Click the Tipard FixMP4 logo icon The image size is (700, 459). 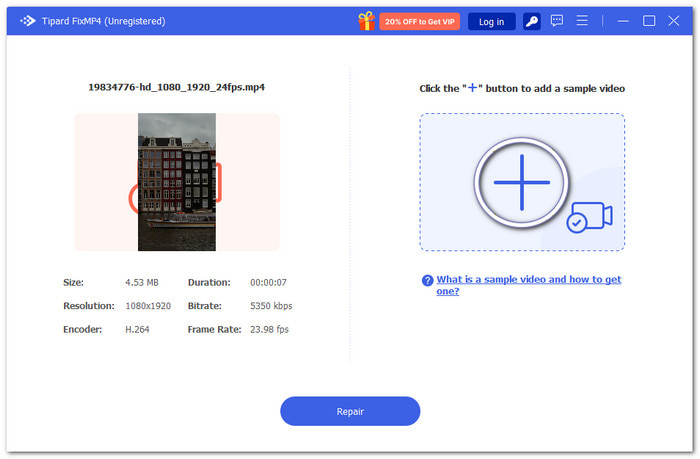pos(28,21)
